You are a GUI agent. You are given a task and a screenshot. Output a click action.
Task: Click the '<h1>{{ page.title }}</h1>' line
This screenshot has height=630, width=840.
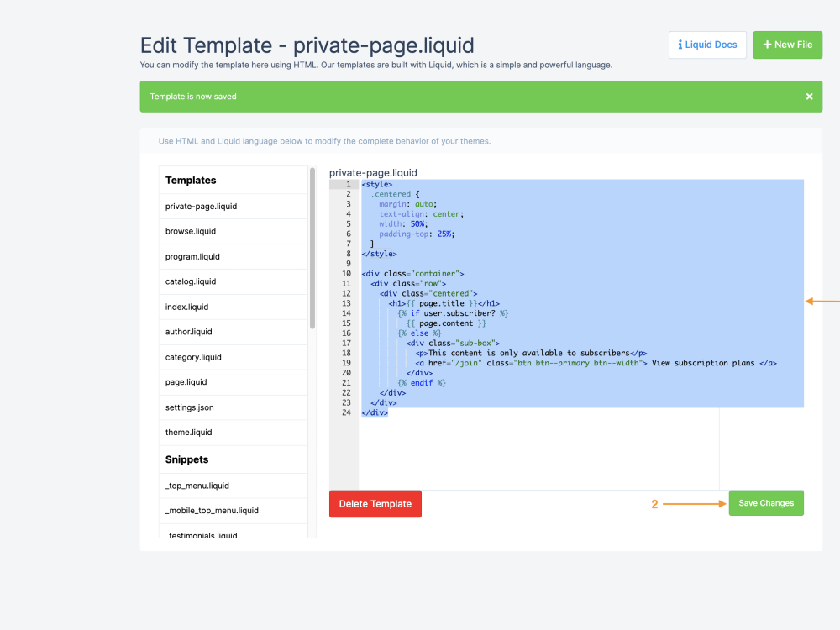[x=444, y=304]
